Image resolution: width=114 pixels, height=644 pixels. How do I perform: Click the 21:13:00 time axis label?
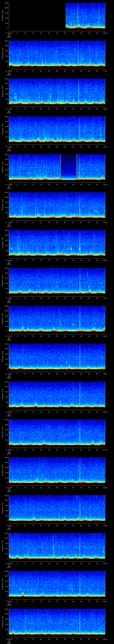click(9, 184)
